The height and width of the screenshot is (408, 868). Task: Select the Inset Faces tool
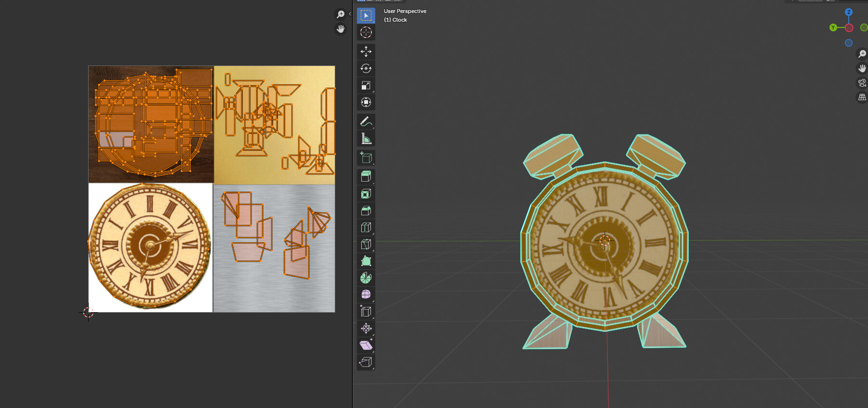tap(366, 194)
